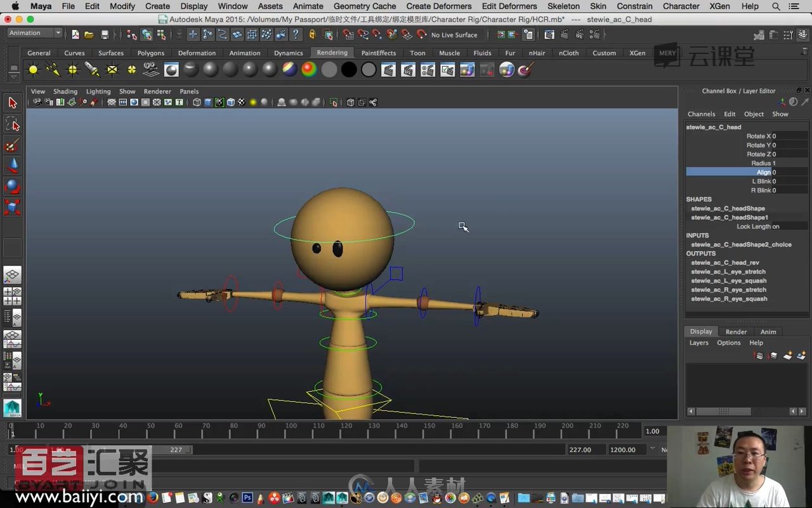Select stewie_ac_C_headShape1 shape node
Image resolution: width=812 pixels, height=508 pixels.
pos(729,217)
